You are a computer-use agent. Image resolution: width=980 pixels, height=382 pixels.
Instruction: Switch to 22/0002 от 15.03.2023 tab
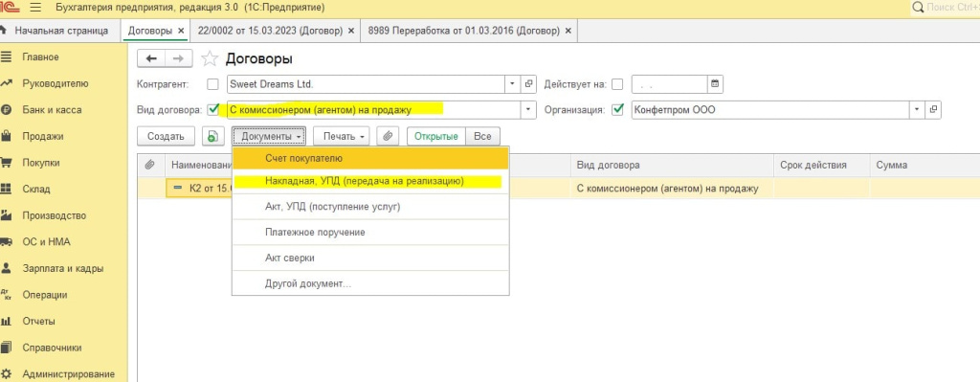(269, 31)
